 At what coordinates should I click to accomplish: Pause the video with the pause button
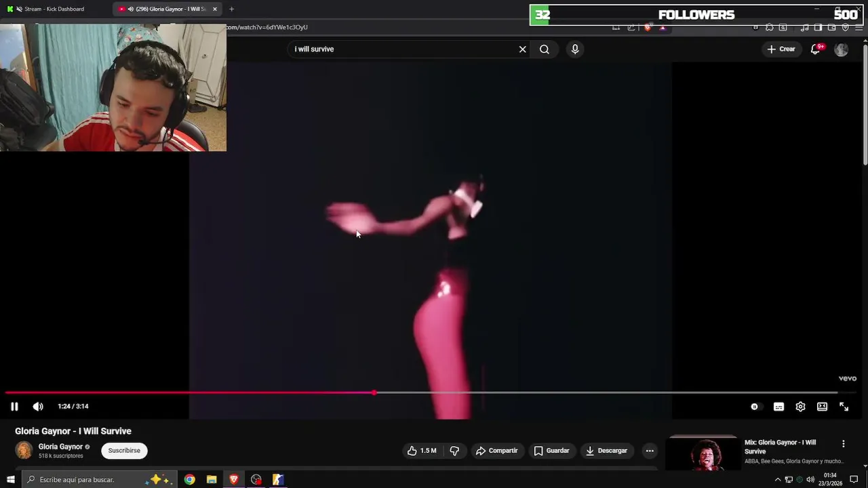[x=14, y=407]
